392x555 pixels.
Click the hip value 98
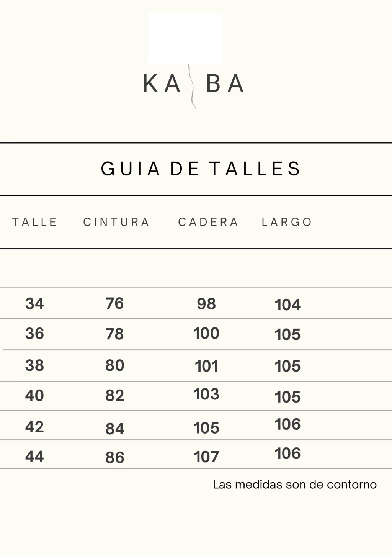[206, 304]
